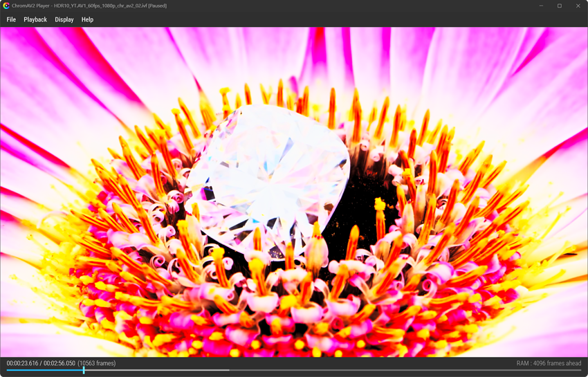Seek to the very start of timeline
588x377 pixels.
pos(7,370)
